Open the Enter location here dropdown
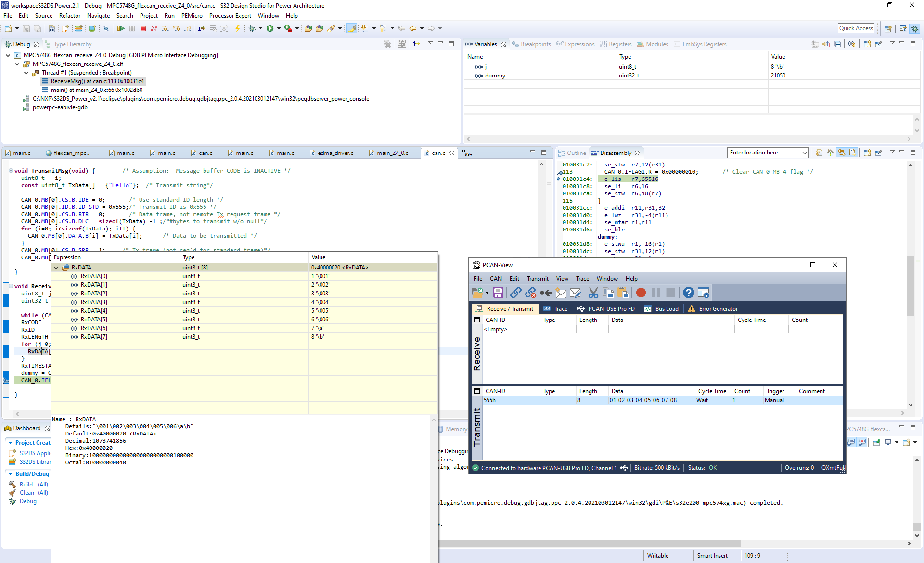 (804, 153)
